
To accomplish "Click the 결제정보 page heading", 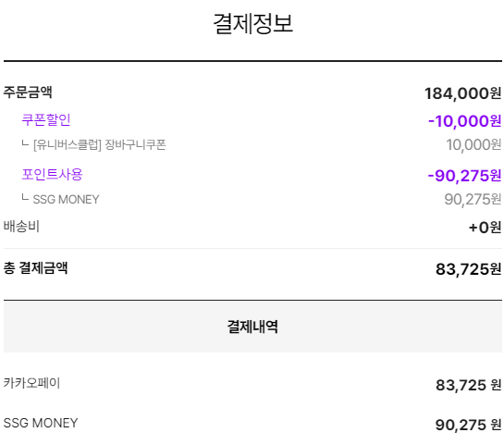I will pos(253,24).
